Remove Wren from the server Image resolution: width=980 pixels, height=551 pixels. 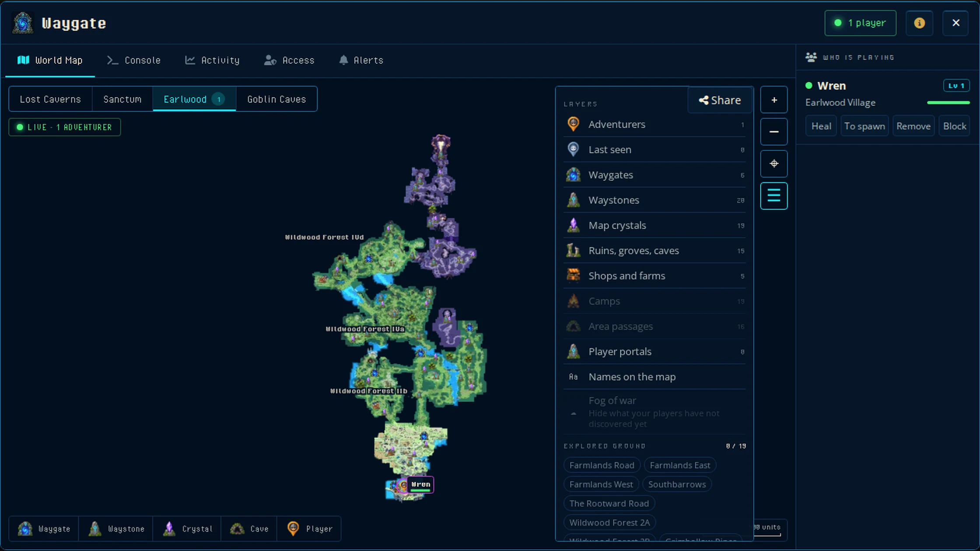pyautogui.click(x=913, y=126)
